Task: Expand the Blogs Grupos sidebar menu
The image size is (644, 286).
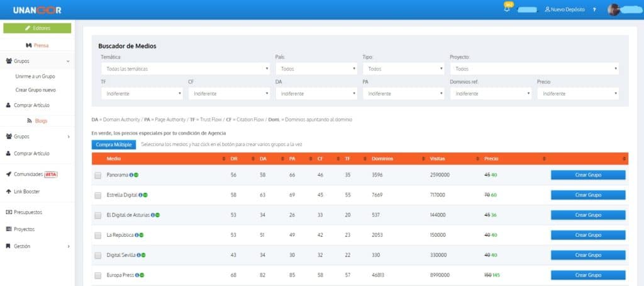Action: click(37, 136)
